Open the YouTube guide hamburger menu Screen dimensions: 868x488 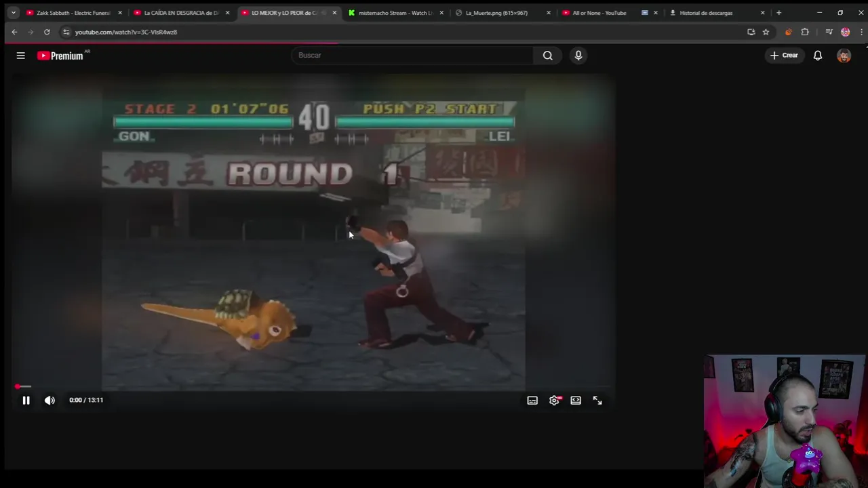pos(20,56)
